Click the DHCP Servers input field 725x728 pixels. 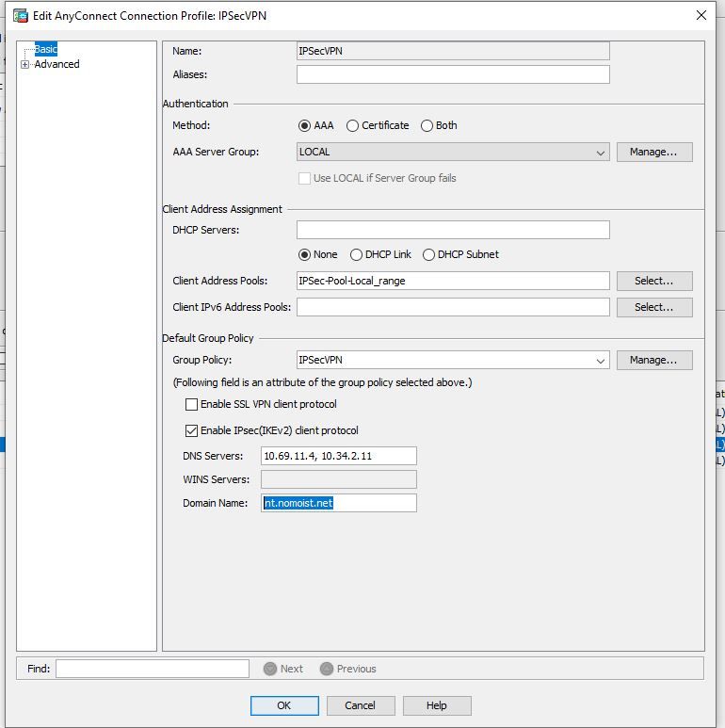pos(453,230)
